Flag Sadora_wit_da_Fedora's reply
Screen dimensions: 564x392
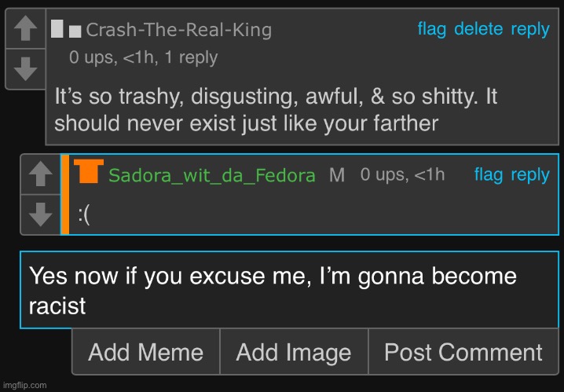(x=488, y=174)
